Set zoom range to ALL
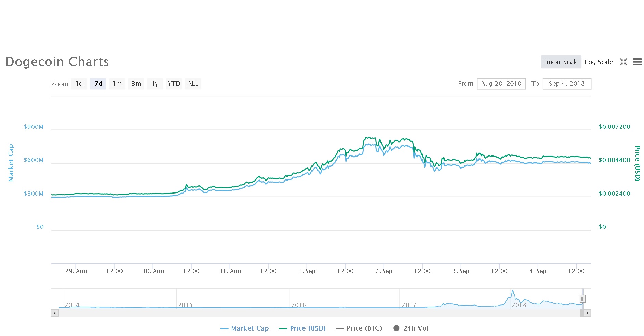The image size is (644, 336). click(193, 84)
